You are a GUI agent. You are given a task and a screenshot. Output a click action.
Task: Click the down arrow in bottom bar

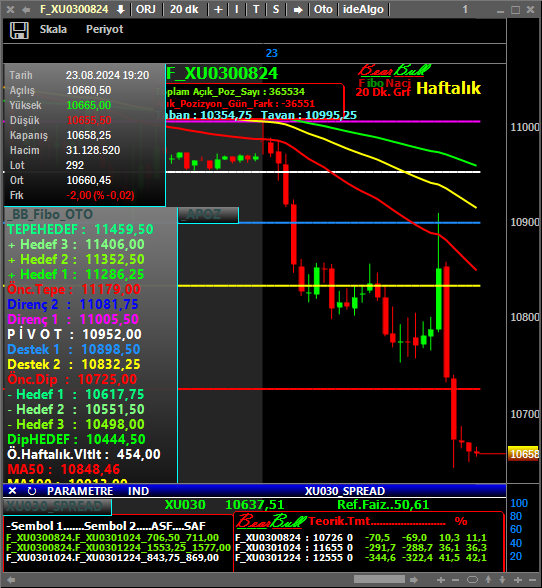pyautogui.click(x=502, y=580)
